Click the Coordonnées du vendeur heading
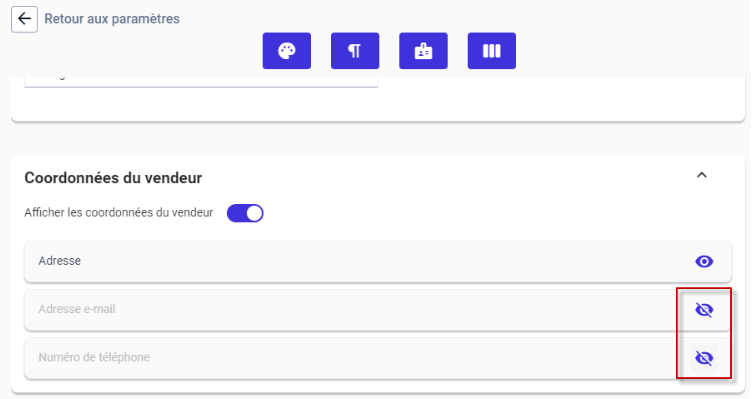 (x=113, y=178)
